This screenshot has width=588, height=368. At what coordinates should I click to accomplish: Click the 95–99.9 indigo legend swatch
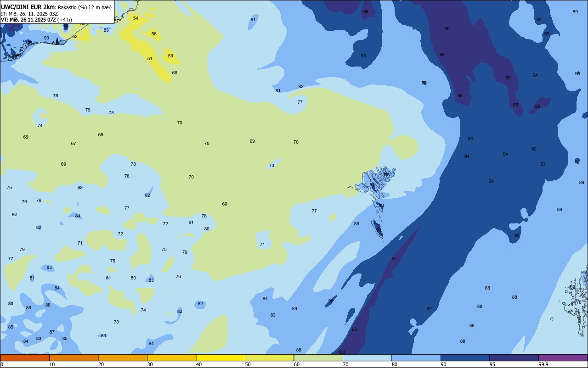coord(514,357)
